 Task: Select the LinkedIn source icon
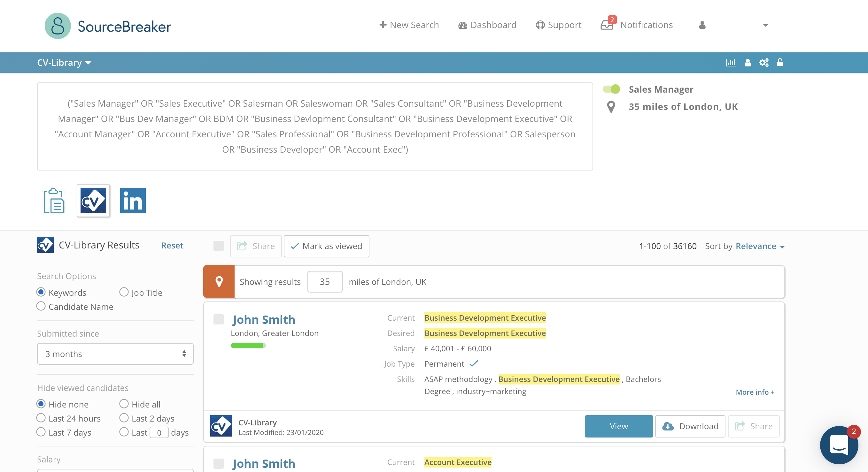click(x=133, y=201)
